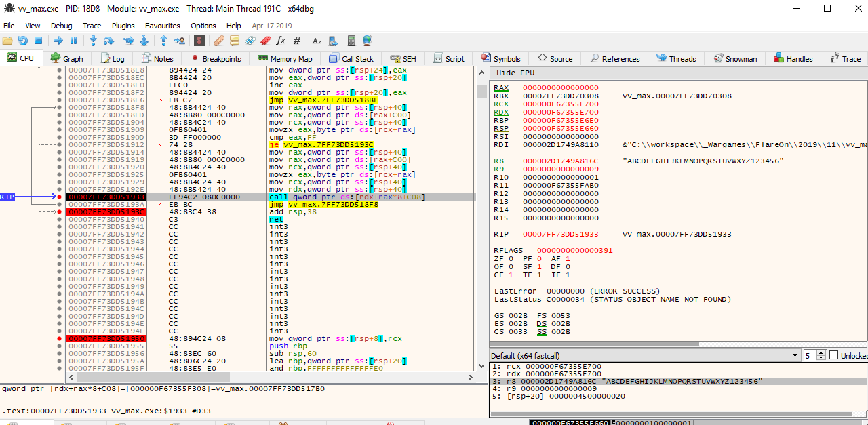
Task: Show the Labels view
Action: pyautogui.click(x=250, y=41)
